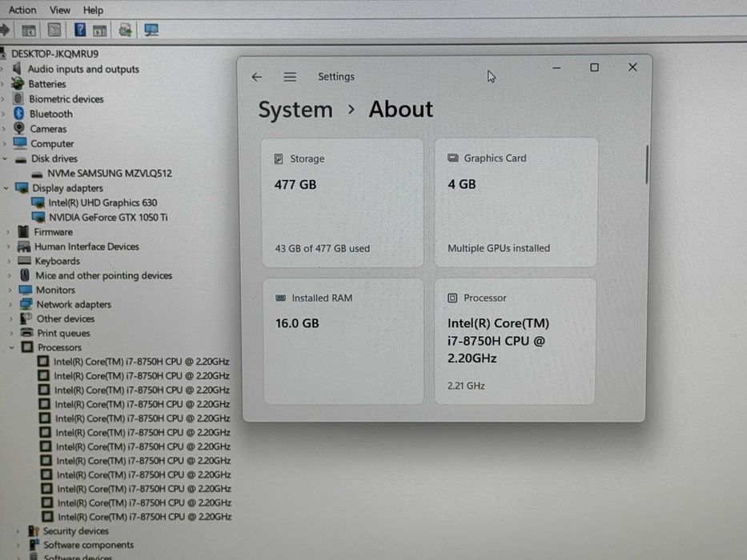Click the Installed RAM 16.0 GB card

tap(343, 341)
